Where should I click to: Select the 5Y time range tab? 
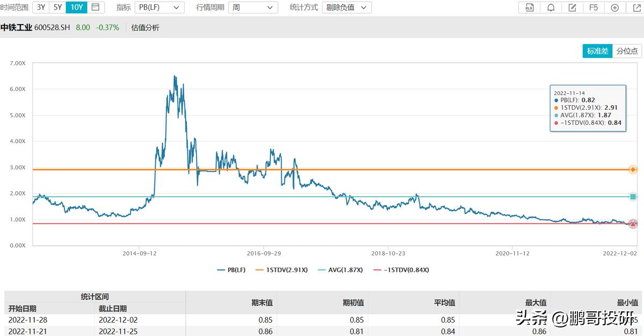coord(56,8)
